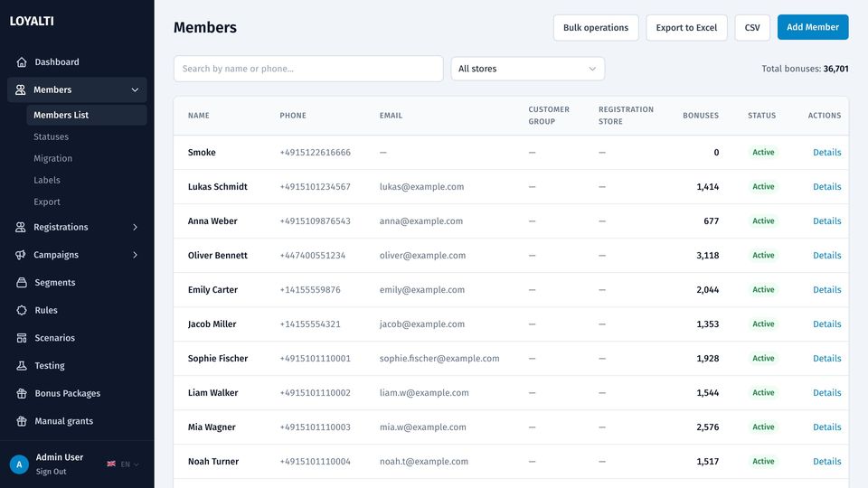Open Bonus Packages label
Image resolution: width=868 pixels, height=488 pixels.
pos(68,393)
